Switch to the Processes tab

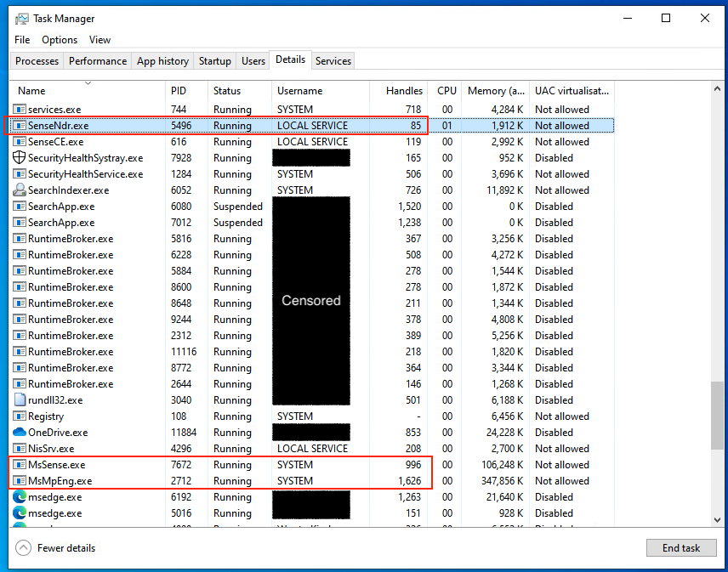coord(37,61)
